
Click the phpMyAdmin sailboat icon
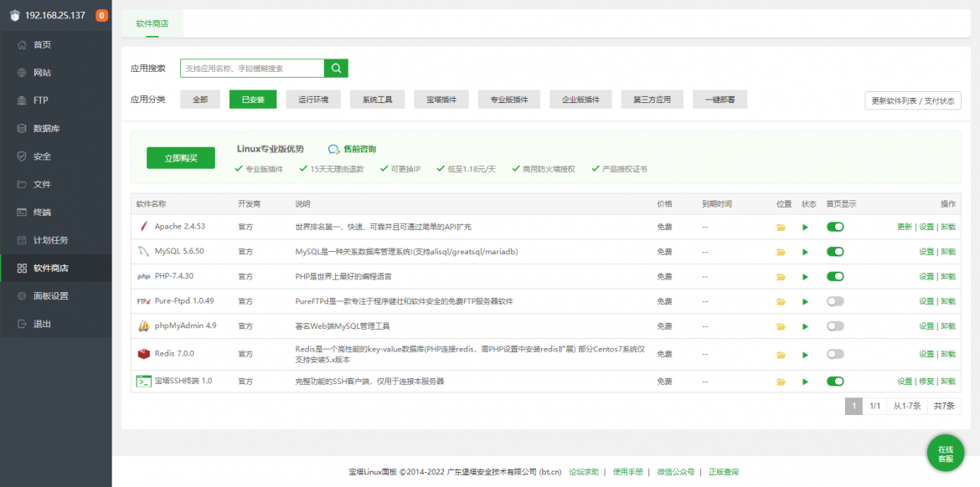tap(144, 326)
